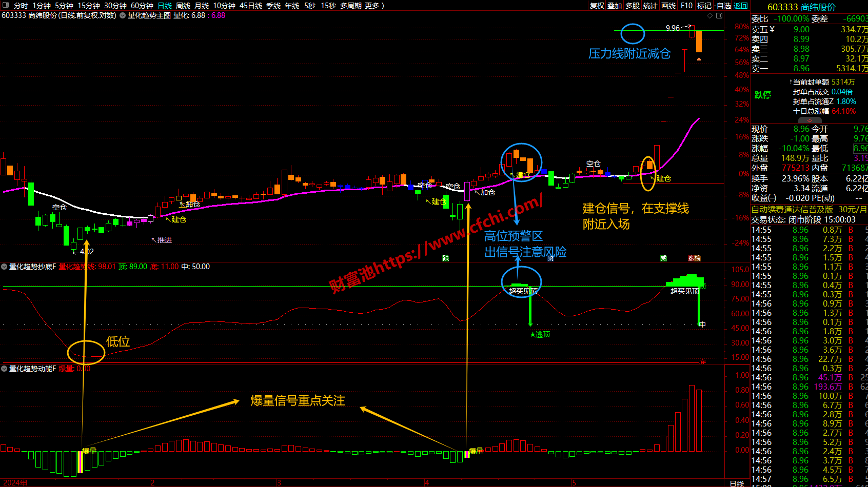This screenshot has width=868, height=487.
Task: Click the 换手 turnover value 23.96%
Action: tap(796, 178)
